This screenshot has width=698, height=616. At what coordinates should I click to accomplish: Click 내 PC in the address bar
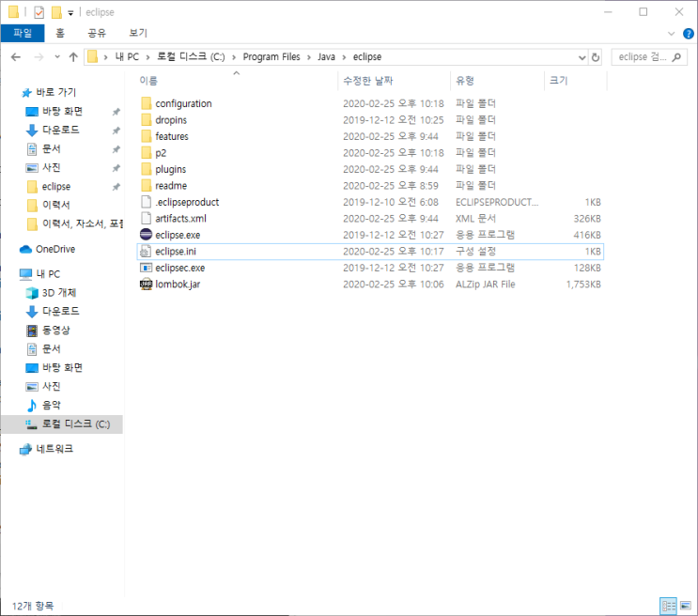(x=128, y=57)
